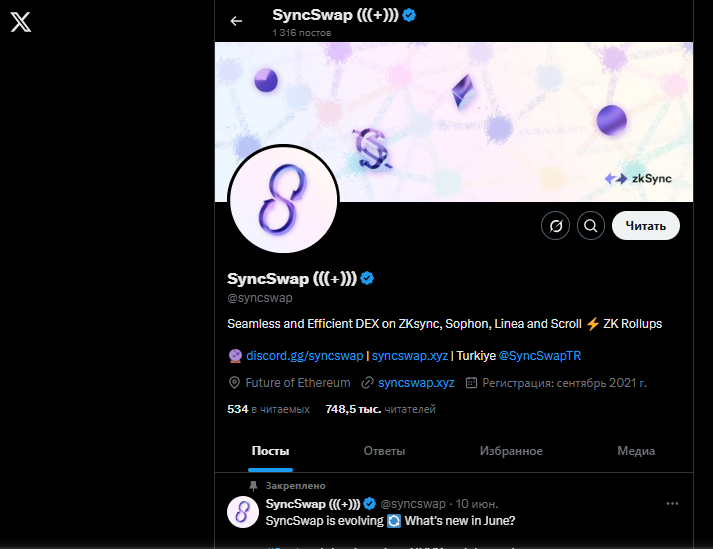
Task: Click the pin icon on pinned post
Action: click(x=253, y=486)
